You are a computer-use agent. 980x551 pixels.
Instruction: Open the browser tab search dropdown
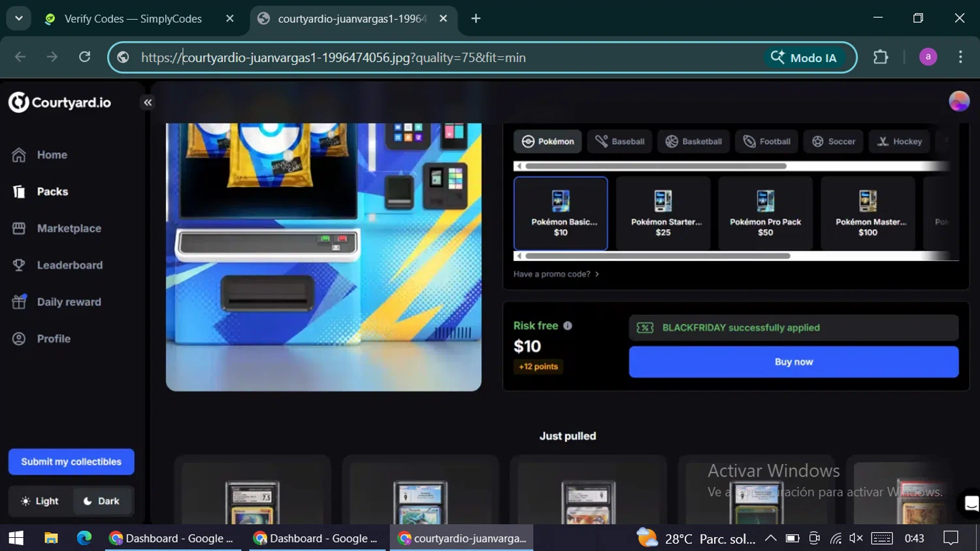(19, 18)
